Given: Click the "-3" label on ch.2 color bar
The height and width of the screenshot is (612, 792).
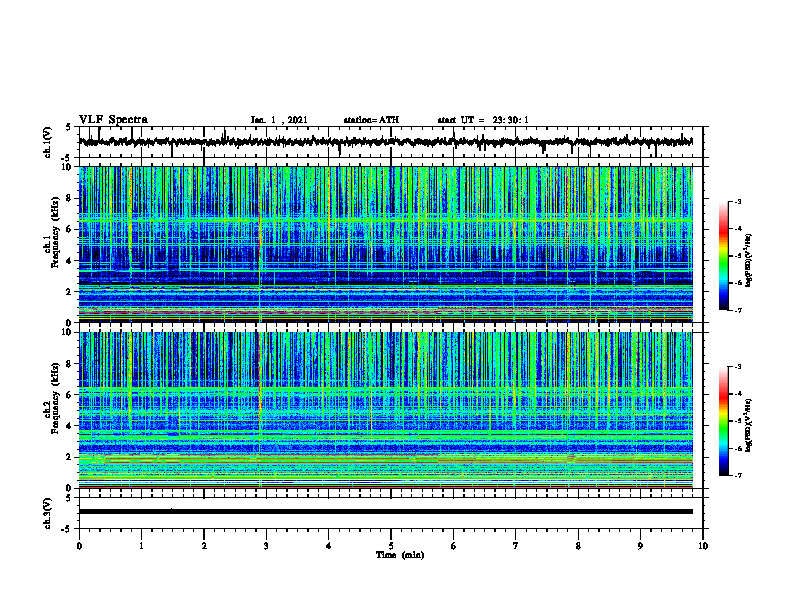Looking at the screenshot, I should tap(738, 367).
